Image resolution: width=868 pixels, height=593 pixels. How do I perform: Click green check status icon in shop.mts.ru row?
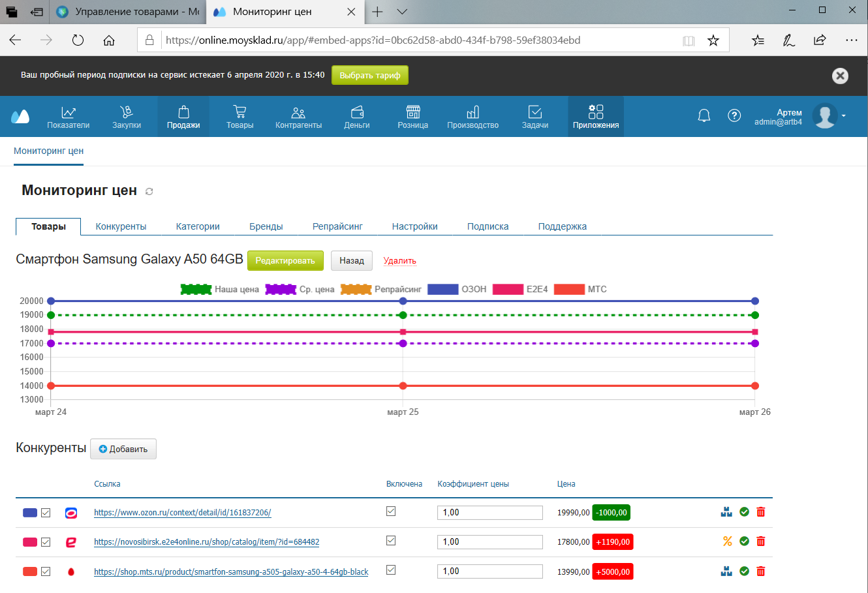744,571
